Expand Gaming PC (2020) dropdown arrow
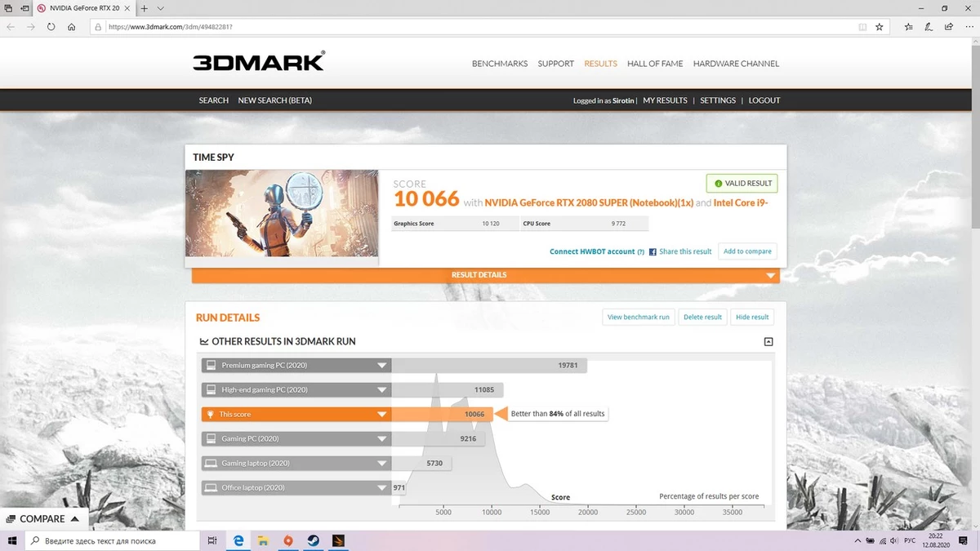 [381, 439]
